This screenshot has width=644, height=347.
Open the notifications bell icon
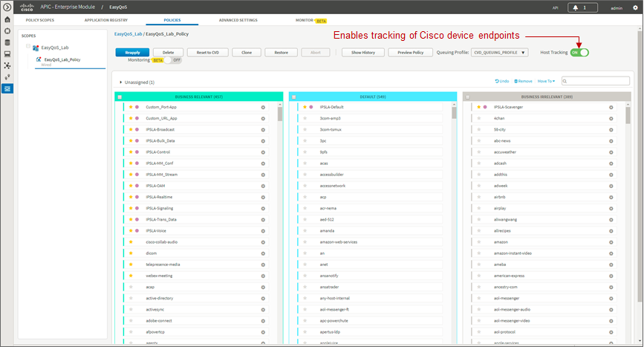pos(576,8)
